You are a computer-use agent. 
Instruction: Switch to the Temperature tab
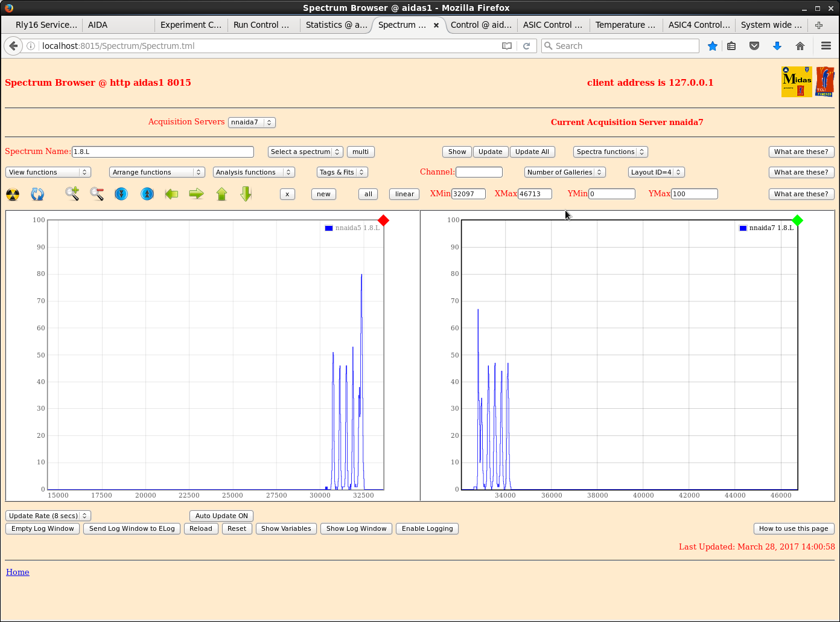coord(626,25)
